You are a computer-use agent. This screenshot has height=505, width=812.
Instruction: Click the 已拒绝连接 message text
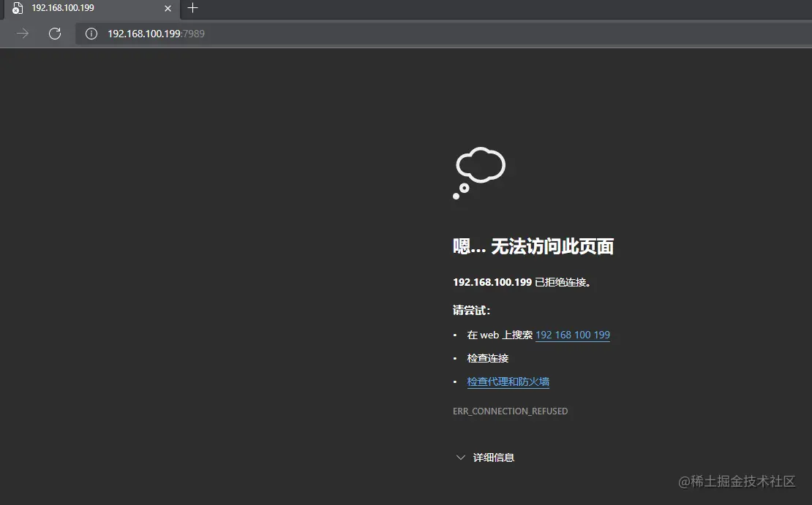tap(563, 282)
